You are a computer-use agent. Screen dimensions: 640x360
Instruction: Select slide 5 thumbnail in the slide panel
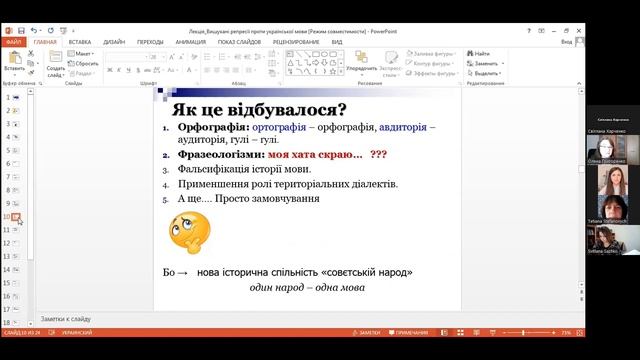coord(16,150)
